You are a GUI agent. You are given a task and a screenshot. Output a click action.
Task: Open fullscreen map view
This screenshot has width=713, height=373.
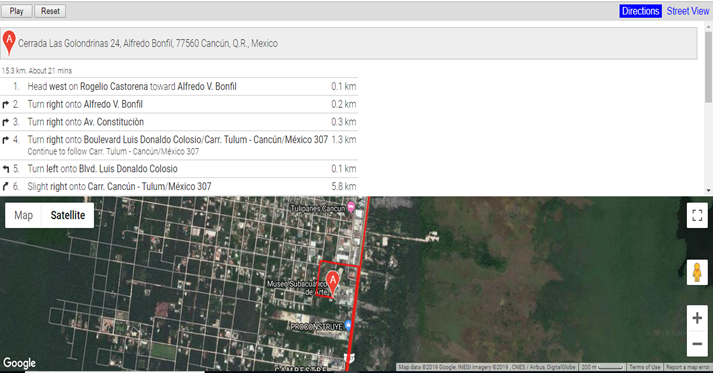tap(697, 215)
